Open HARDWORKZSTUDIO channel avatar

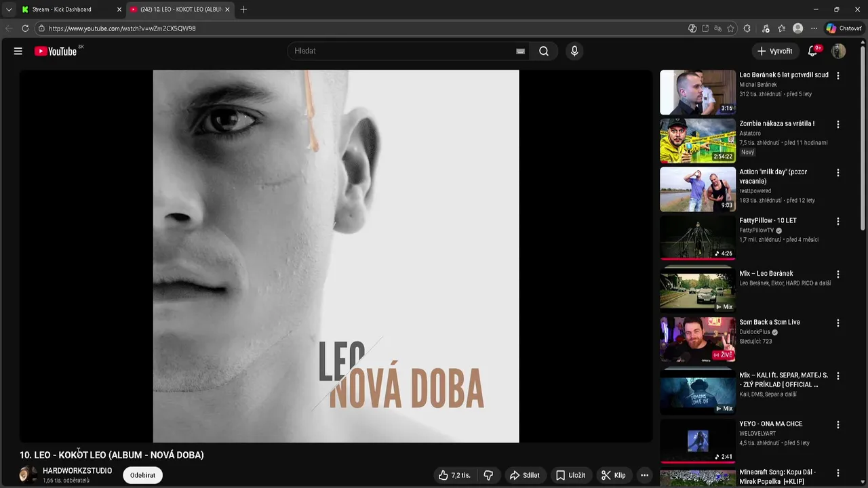coord(28,475)
